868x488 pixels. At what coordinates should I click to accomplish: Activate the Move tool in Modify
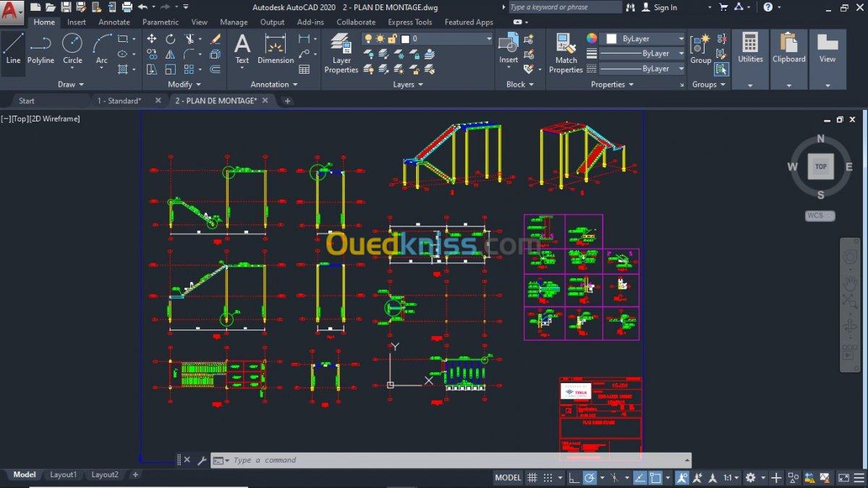tap(151, 39)
